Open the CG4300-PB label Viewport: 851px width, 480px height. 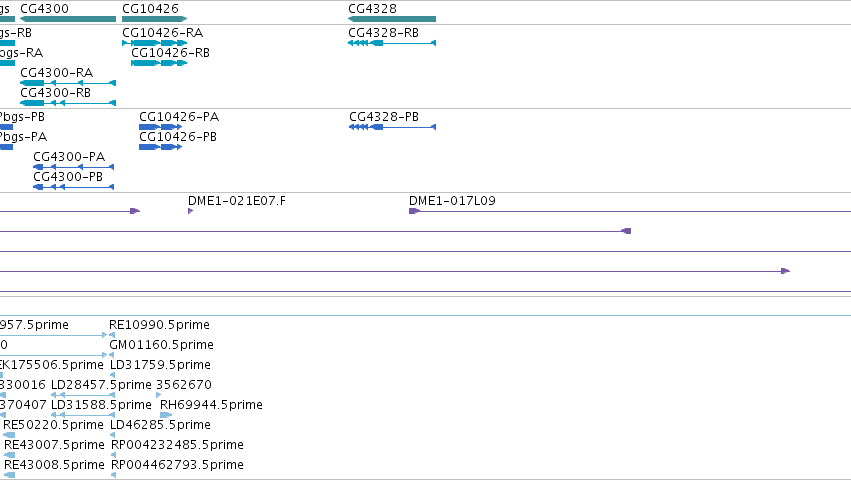coord(68,176)
